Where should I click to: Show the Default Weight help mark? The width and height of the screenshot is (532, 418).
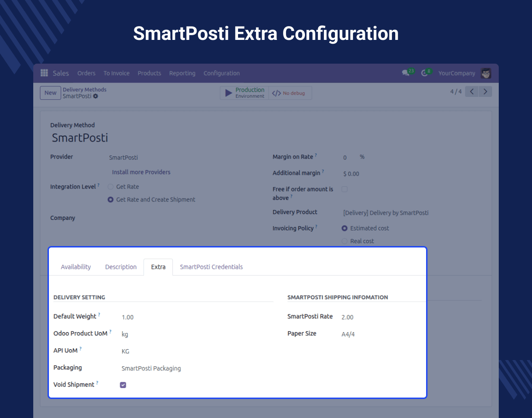pos(99,314)
